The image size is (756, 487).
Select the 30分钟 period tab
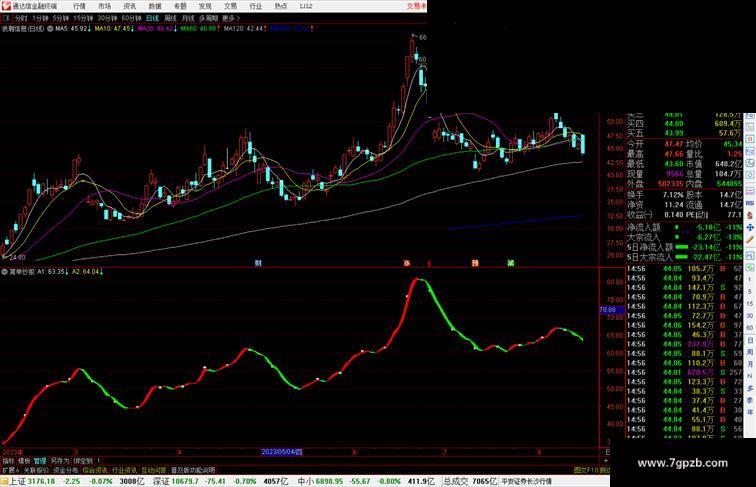click(107, 18)
